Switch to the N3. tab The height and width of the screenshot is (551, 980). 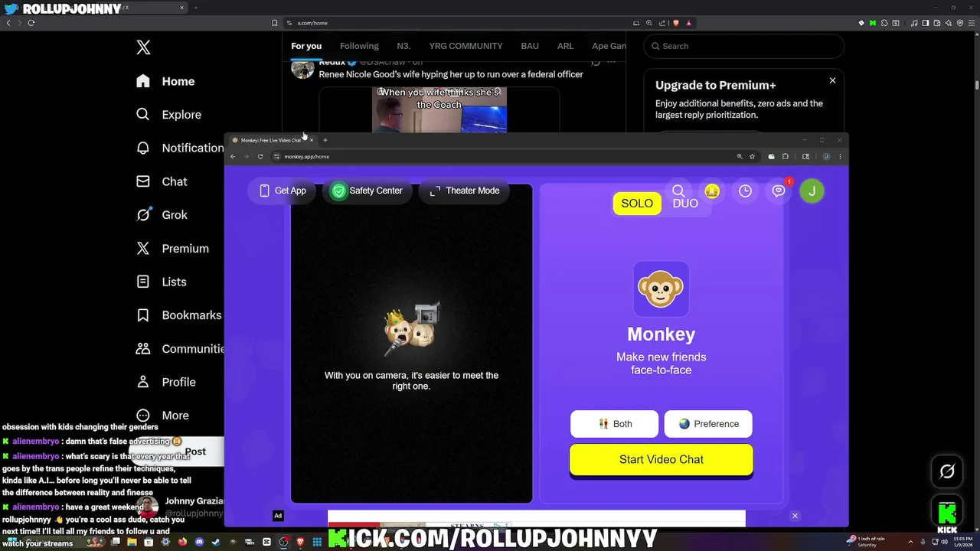coord(403,46)
